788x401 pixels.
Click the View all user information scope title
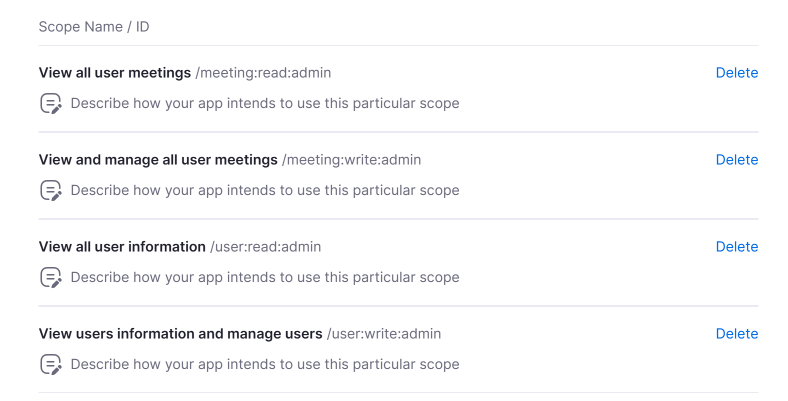[121, 247]
